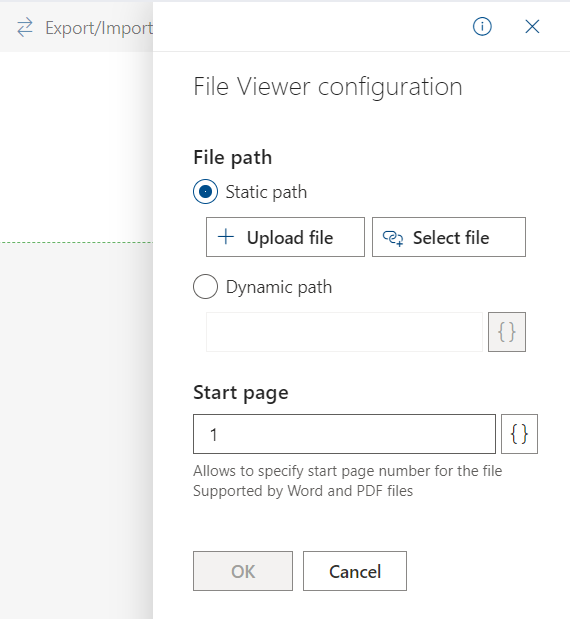Select the Dynamic path radio button
Viewport: 570px width, 619px height.
tap(205, 286)
